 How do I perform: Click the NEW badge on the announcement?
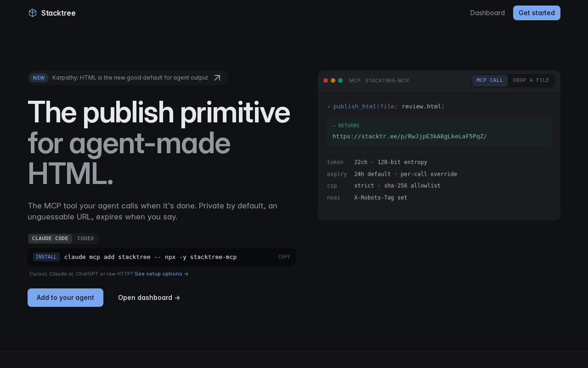pyautogui.click(x=39, y=78)
